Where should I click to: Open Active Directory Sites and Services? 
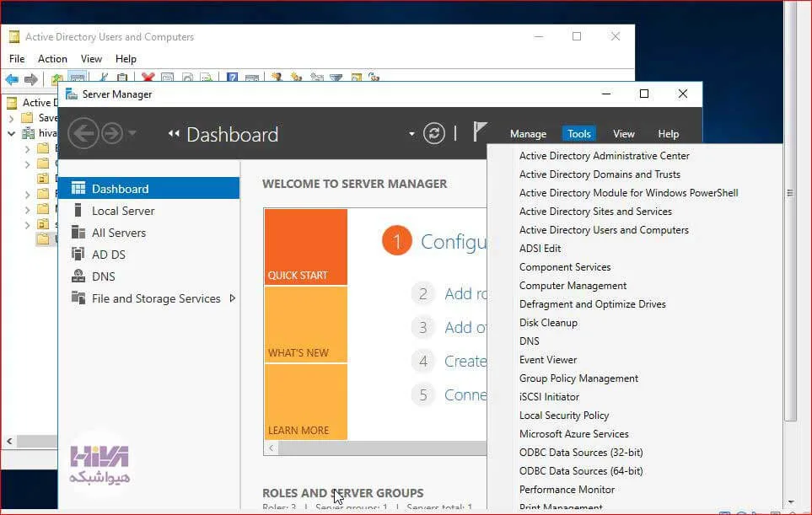595,212
